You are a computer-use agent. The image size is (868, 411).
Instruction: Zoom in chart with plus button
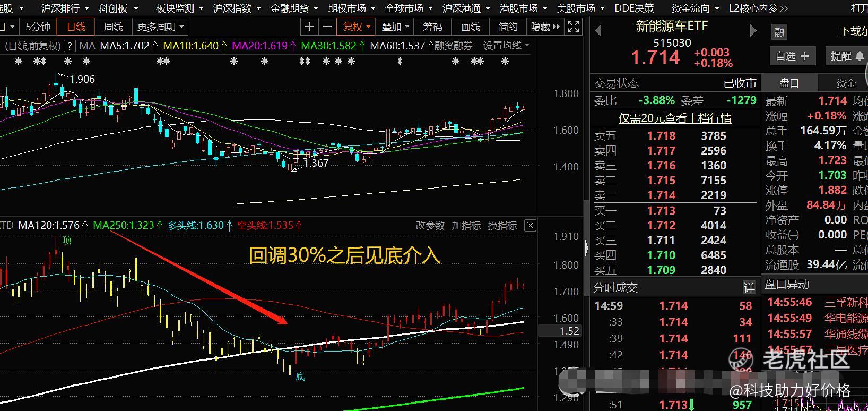pyautogui.click(x=309, y=27)
